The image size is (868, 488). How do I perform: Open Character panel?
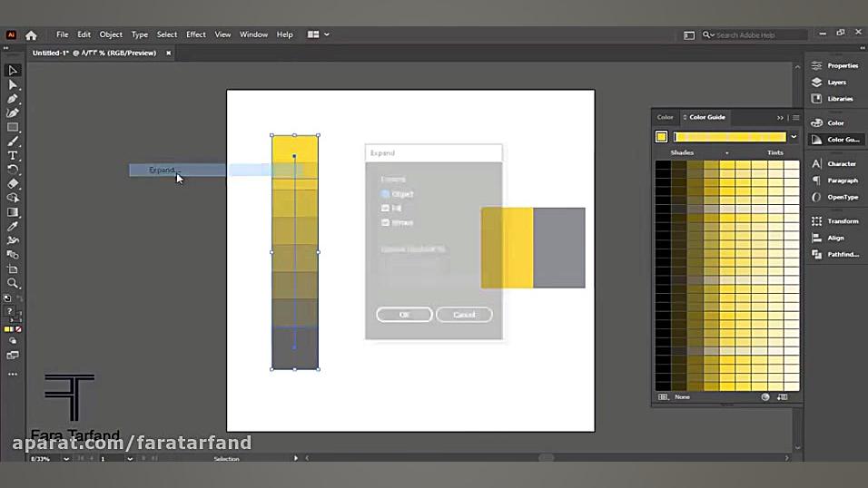(x=834, y=164)
